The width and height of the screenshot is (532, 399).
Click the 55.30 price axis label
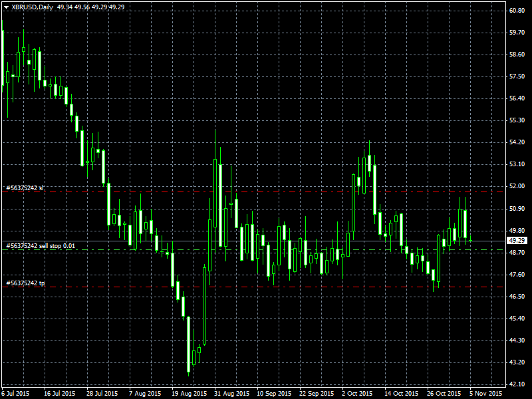pos(517,120)
